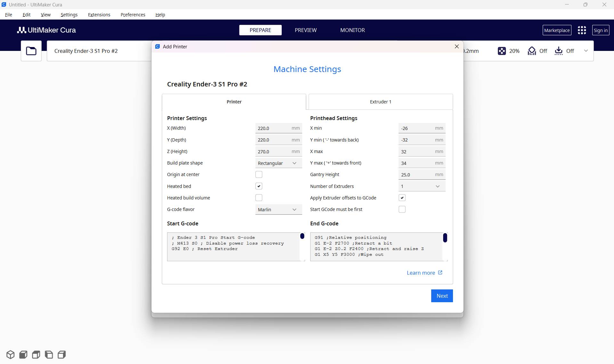
Task: Open the Build plate shape dropdown
Action: (279, 163)
